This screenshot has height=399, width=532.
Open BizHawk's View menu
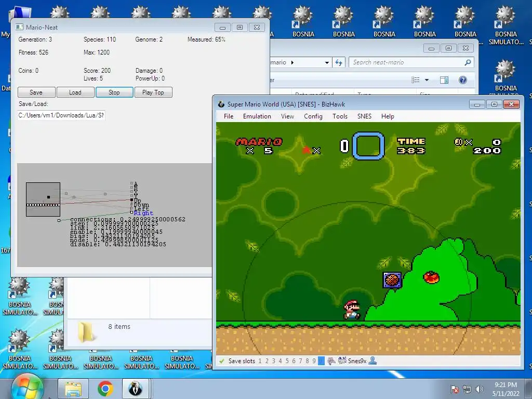(287, 116)
